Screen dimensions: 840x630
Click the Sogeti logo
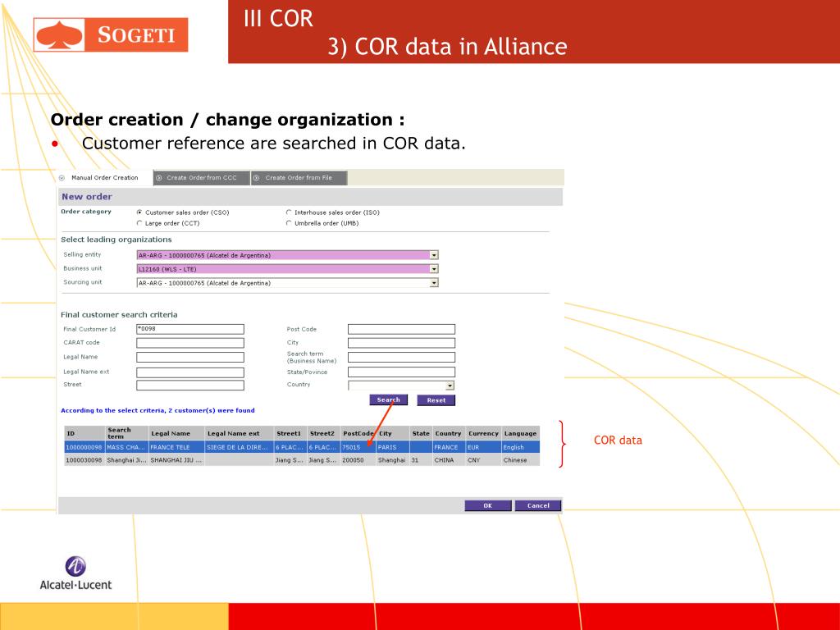111,34
